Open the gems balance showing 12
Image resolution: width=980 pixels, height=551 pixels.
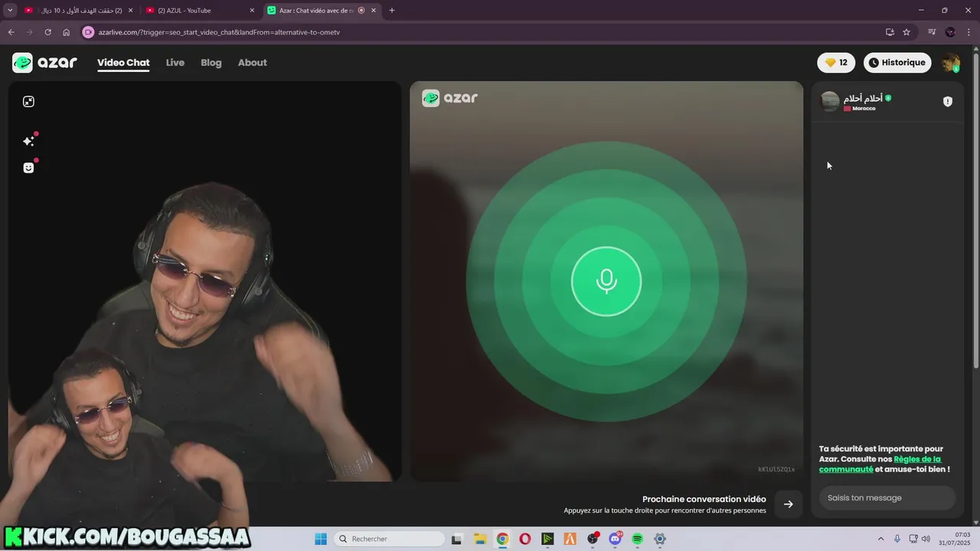pyautogui.click(x=836, y=63)
